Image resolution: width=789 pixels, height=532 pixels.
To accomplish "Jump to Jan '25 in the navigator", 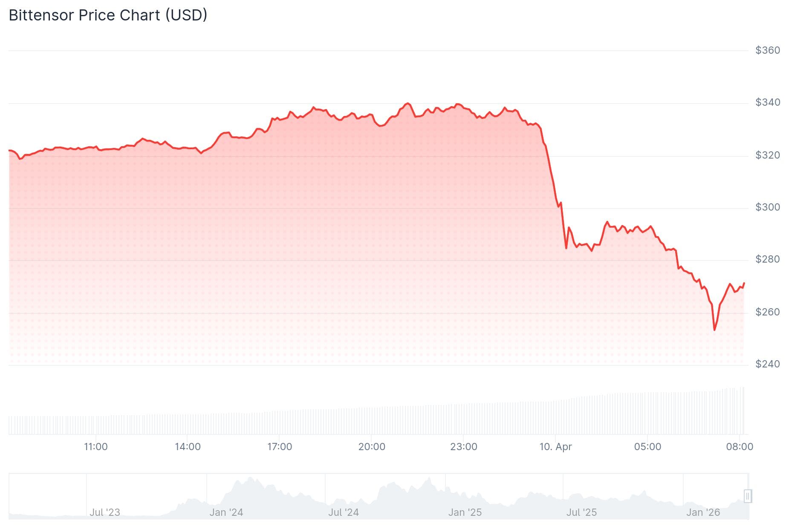I will pos(465,512).
